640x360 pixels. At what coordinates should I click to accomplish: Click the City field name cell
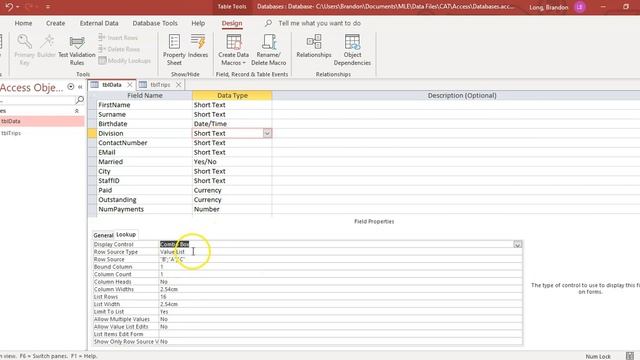[x=144, y=171]
